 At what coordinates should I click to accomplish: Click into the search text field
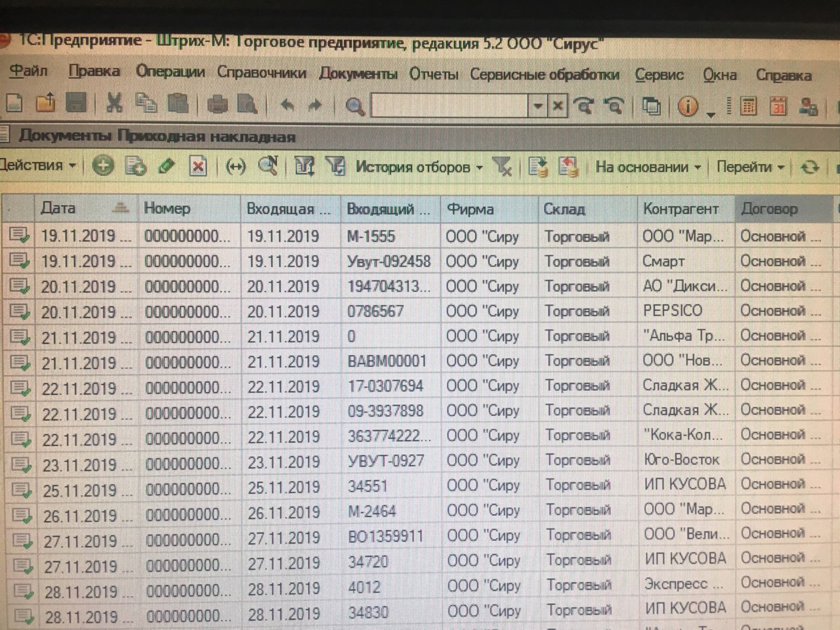(x=450, y=105)
